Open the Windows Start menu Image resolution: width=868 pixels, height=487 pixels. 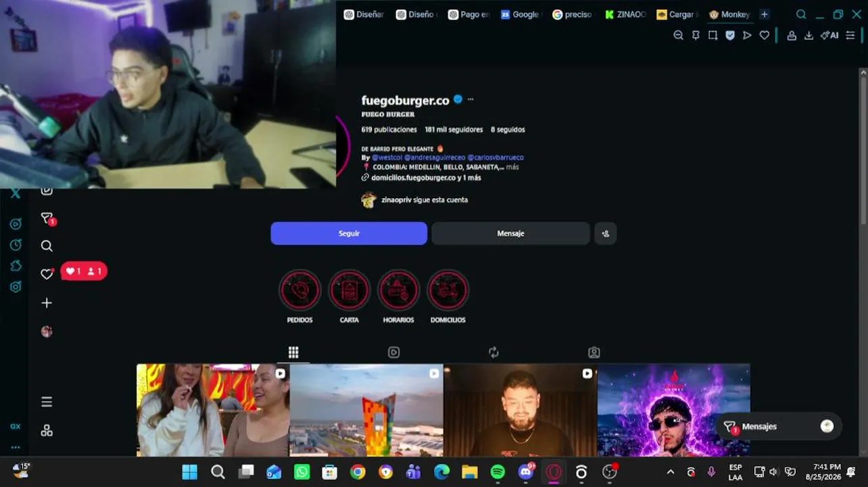coord(190,472)
